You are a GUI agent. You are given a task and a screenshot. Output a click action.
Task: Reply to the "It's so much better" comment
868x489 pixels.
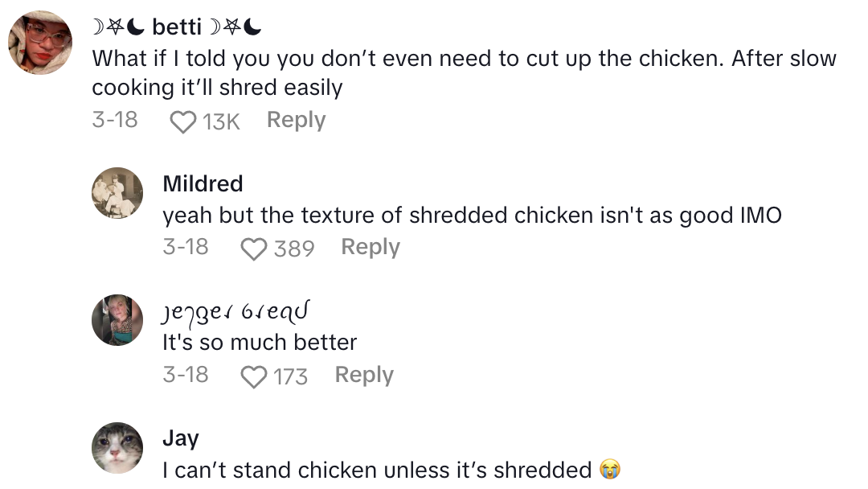[364, 375]
